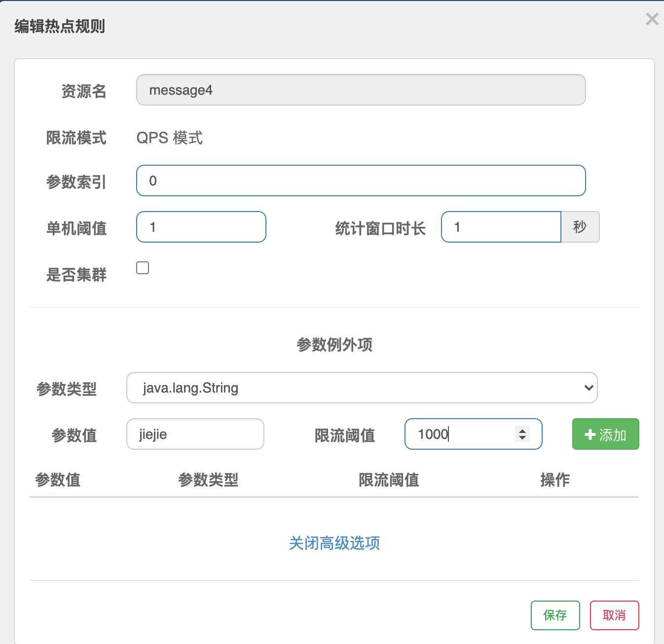The height and width of the screenshot is (644, 664).
Task: Click the chevron on the 参数类型 dropdown
Action: click(x=589, y=388)
